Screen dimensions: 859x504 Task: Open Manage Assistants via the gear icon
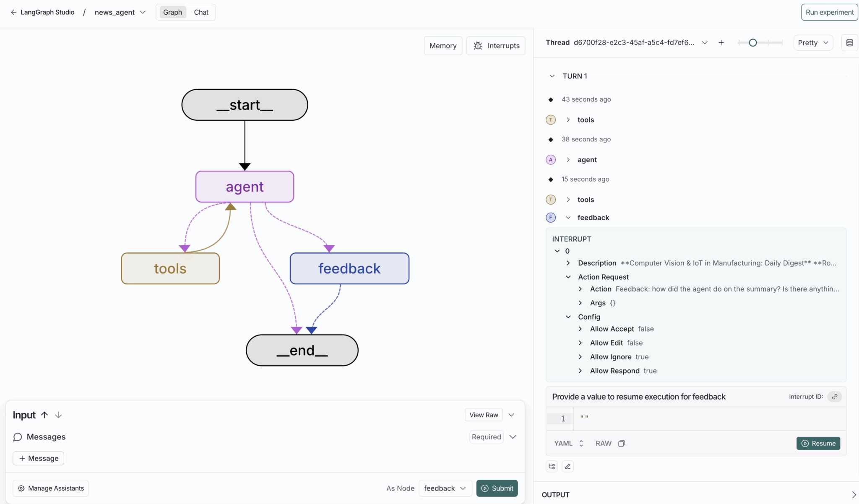point(21,488)
